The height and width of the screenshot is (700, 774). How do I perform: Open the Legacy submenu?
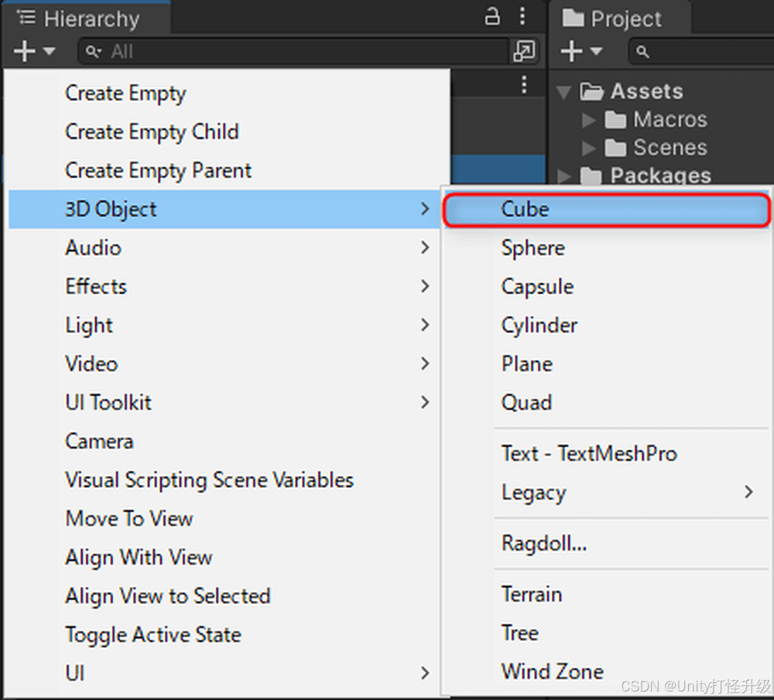click(607, 492)
